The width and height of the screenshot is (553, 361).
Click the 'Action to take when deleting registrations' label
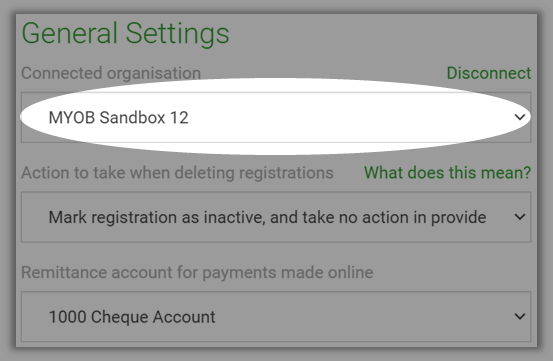(177, 173)
